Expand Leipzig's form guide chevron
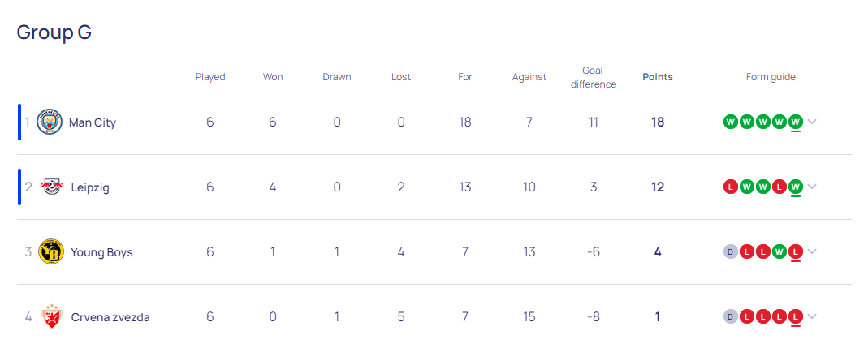 click(812, 187)
